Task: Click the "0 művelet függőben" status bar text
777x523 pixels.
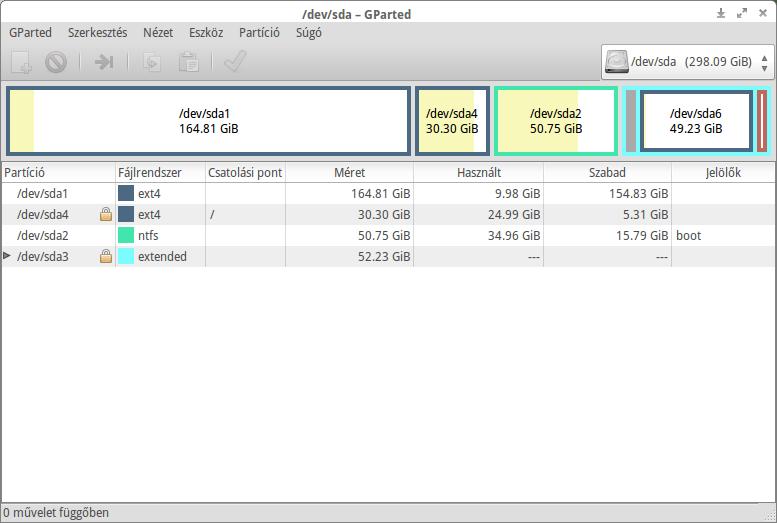Action: (56, 513)
